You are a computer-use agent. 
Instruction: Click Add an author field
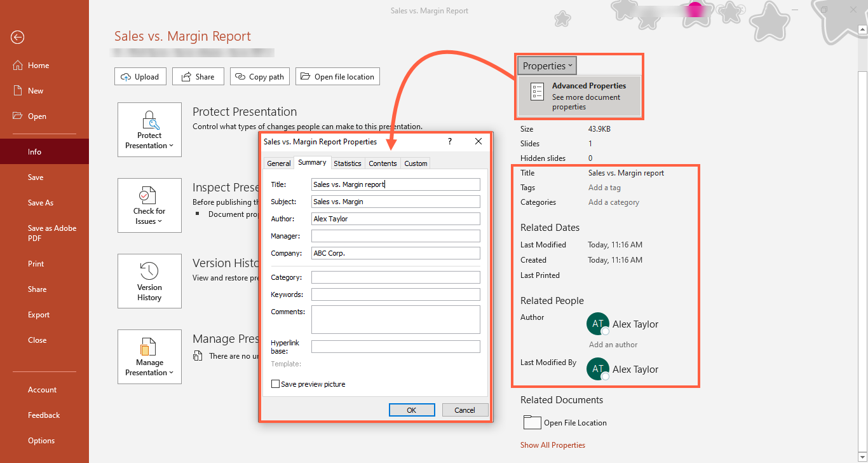(x=613, y=345)
